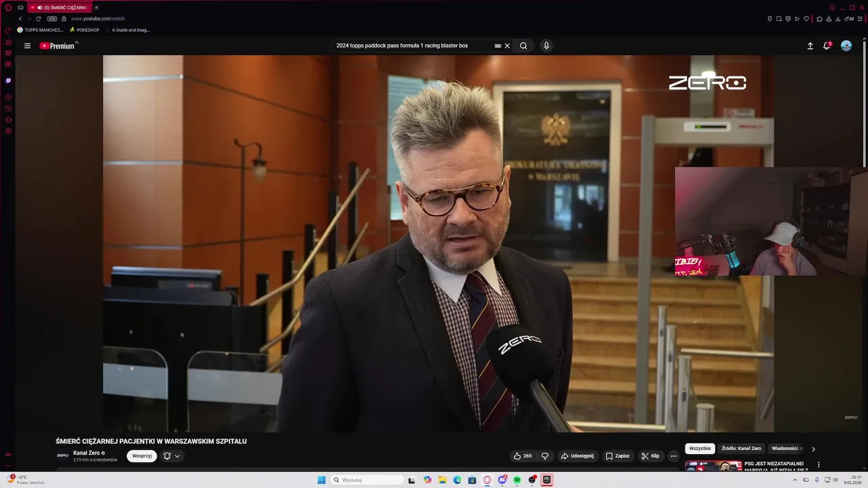Open Opera tab search magnifier

[833, 7]
